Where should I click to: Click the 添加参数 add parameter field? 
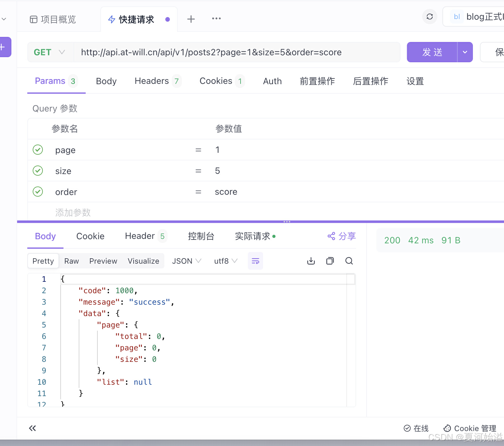pyautogui.click(x=73, y=212)
